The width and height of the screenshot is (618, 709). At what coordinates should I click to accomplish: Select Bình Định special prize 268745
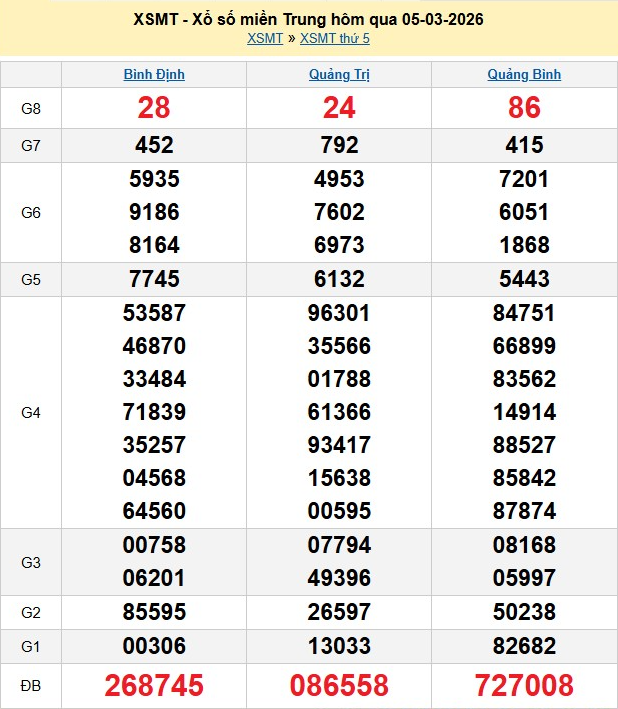(x=154, y=685)
